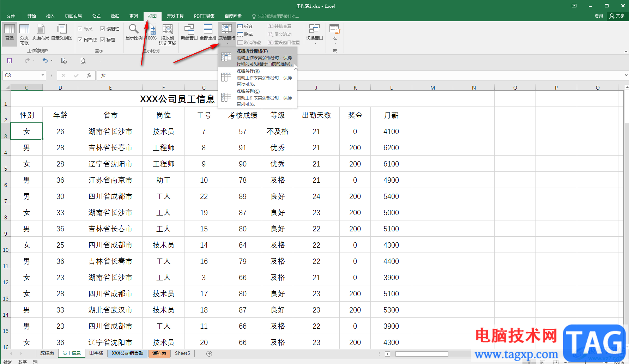Viewport: 629px width, 364px height.
Task: Undo the last action
Action: pyautogui.click(x=45, y=61)
